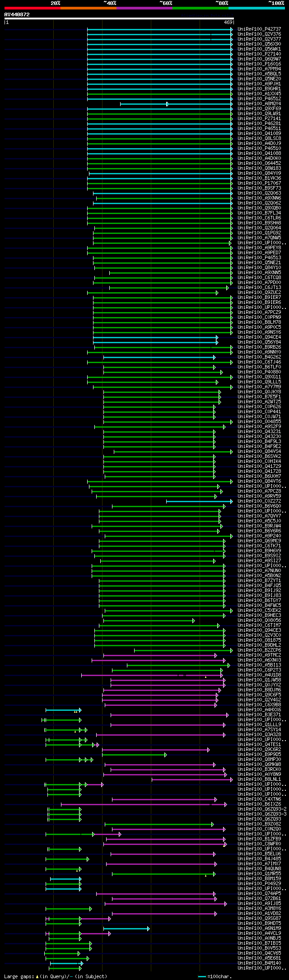Open hit UniRef100_P04929
Viewport: 289px width, 980px height.
click(259, 883)
